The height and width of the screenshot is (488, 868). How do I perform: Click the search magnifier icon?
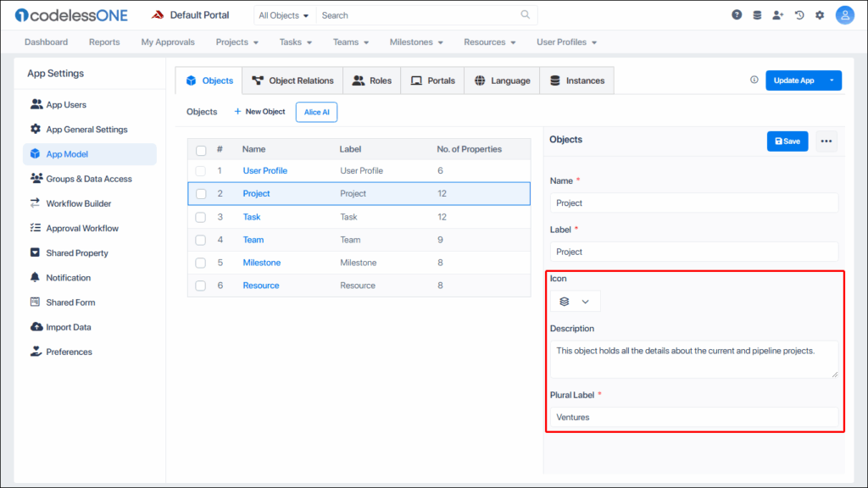click(526, 15)
